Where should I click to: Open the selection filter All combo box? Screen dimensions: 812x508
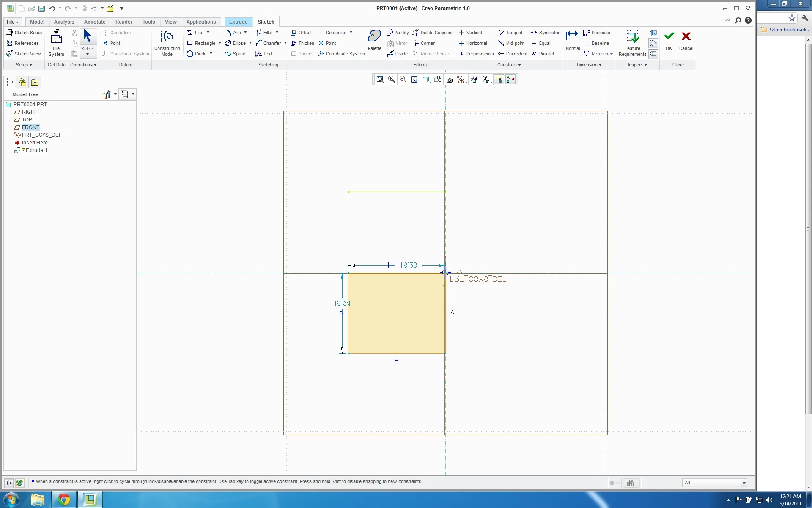point(714,483)
